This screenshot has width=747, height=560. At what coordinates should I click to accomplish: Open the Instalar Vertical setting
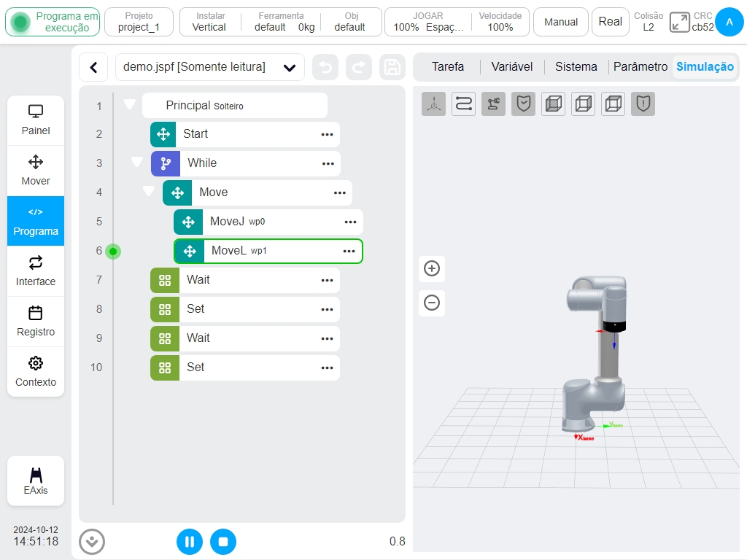[209, 22]
